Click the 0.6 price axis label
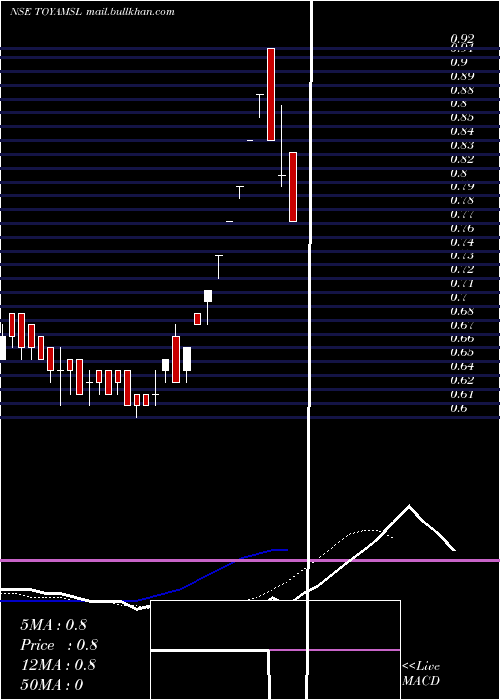The width and height of the screenshot is (500, 700). pyautogui.click(x=459, y=408)
